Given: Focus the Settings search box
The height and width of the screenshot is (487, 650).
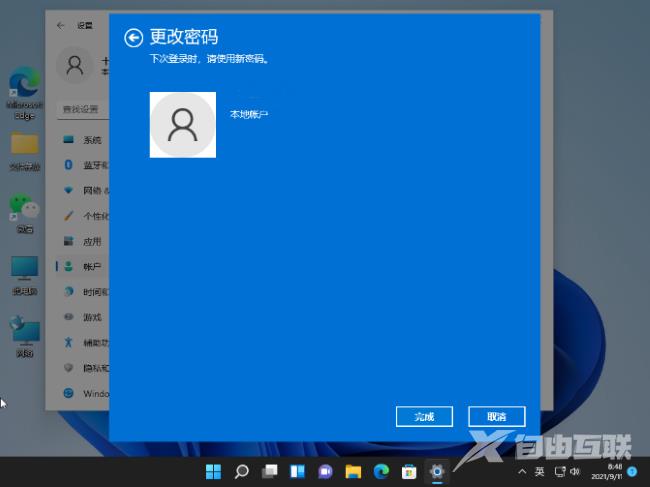Looking at the screenshot, I should pyautogui.click(x=83, y=109).
